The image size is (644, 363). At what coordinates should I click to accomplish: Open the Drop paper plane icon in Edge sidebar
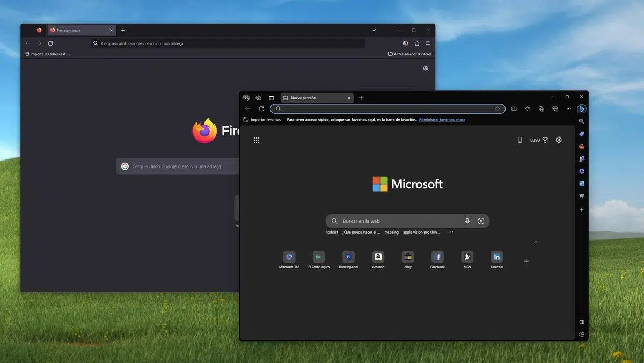pyautogui.click(x=582, y=196)
